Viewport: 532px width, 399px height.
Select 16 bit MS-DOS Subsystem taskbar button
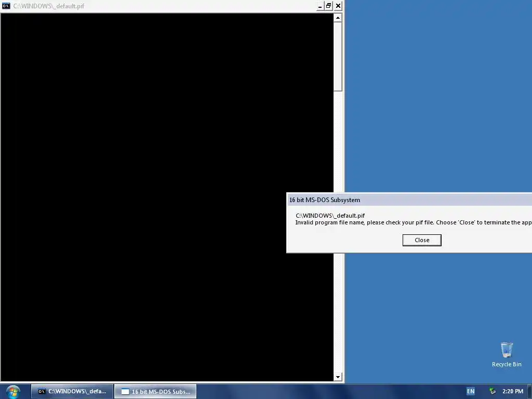(155, 392)
